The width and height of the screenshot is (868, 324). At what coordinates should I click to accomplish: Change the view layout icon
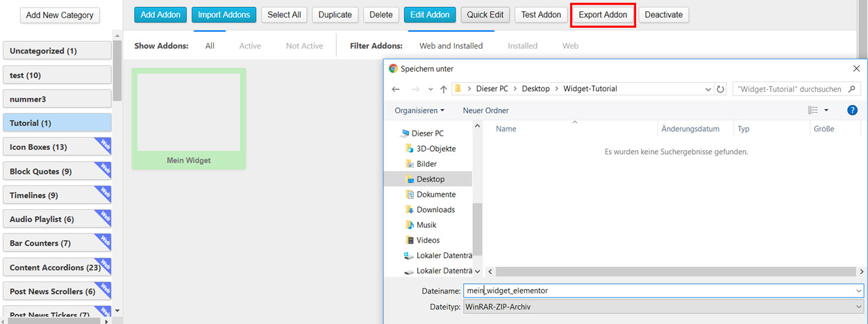(x=813, y=111)
